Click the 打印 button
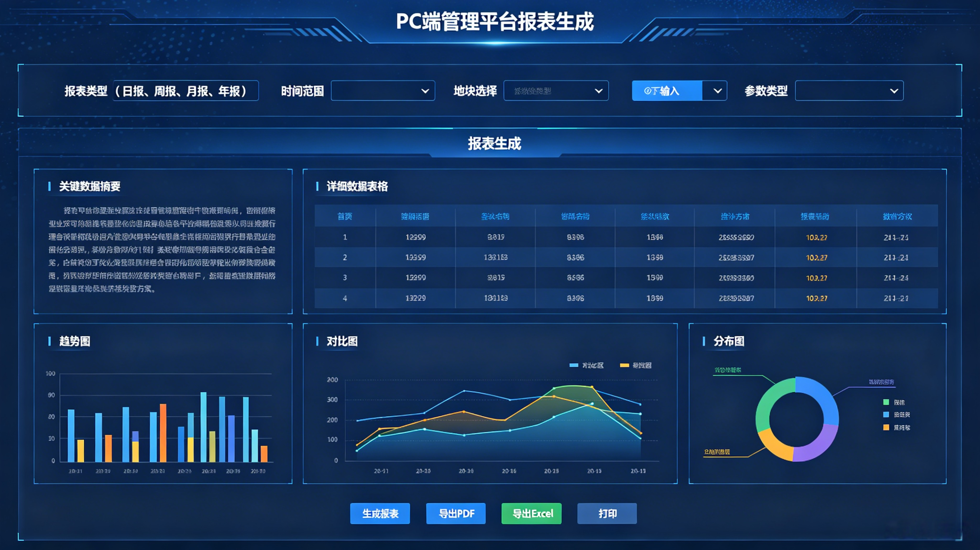 [x=607, y=513]
